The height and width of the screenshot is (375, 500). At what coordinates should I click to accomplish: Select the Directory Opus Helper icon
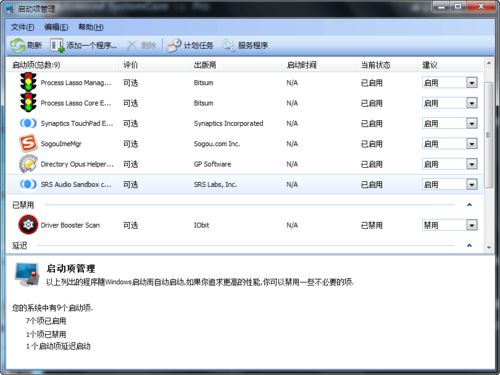[28, 164]
